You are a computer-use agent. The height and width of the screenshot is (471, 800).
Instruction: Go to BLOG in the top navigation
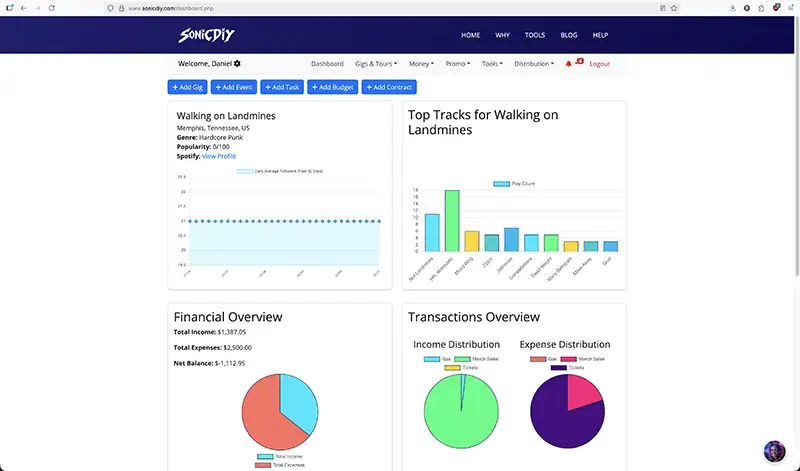569,35
